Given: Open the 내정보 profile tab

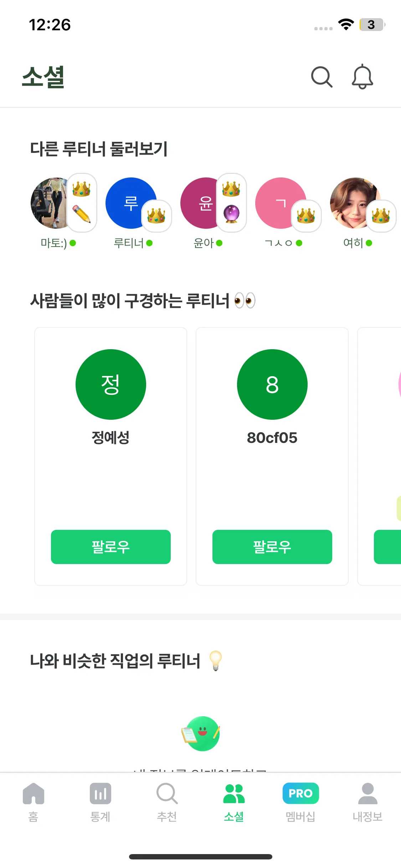Looking at the screenshot, I should click(367, 802).
